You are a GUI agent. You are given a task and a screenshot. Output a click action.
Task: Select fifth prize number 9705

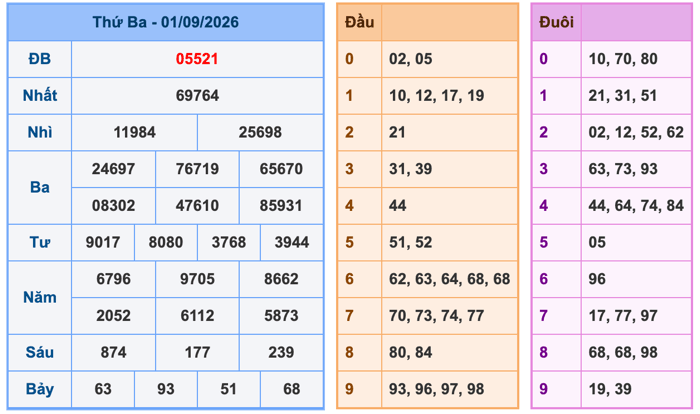(197, 279)
